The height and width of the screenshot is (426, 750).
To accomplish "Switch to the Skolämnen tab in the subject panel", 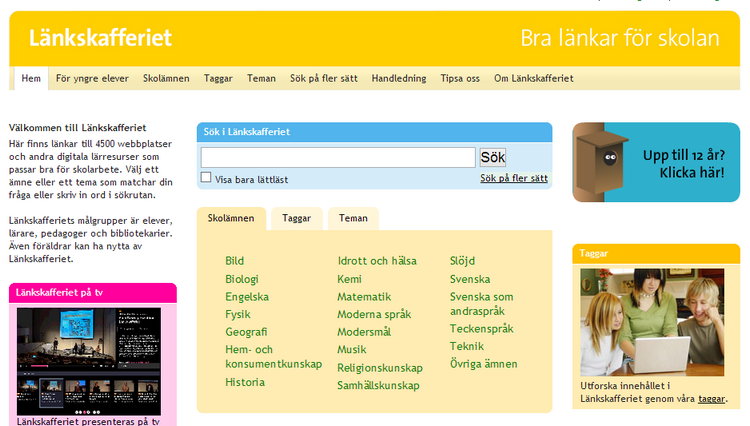I will click(231, 218).
